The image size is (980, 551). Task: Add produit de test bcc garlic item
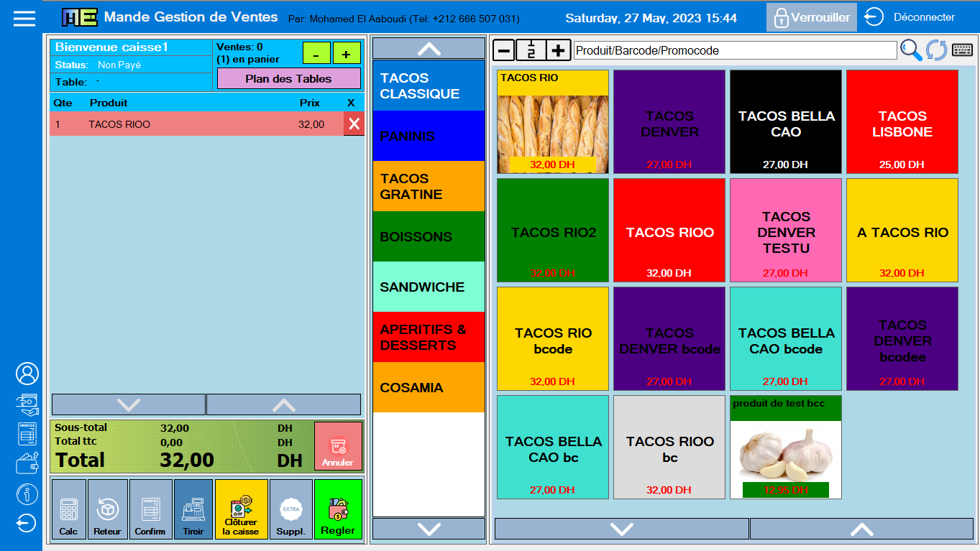(786, 447)
